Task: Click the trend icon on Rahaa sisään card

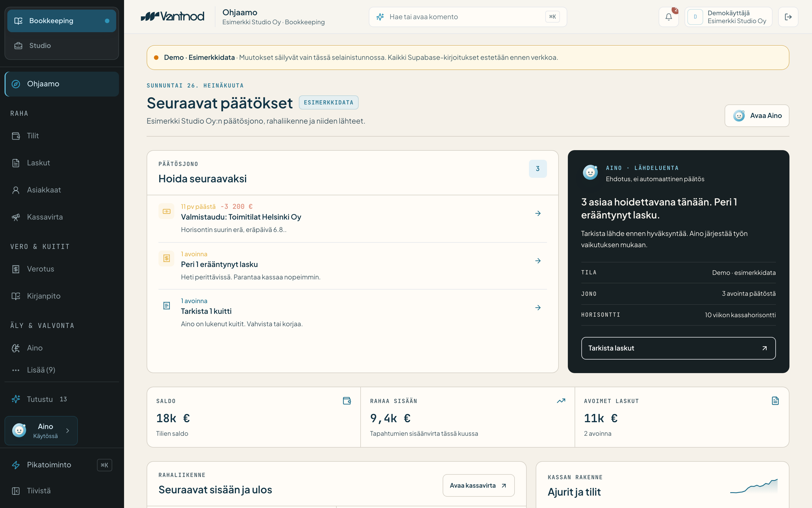Action: 561,400
